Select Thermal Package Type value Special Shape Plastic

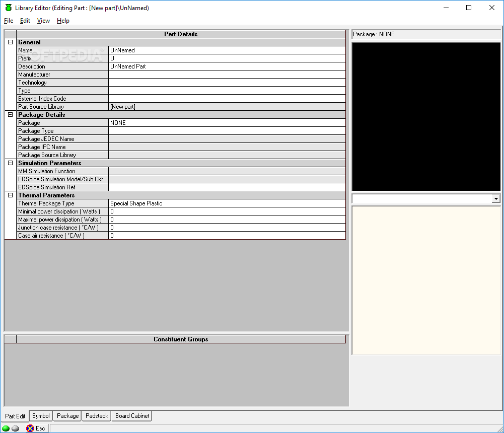click(x=227, y=203)
